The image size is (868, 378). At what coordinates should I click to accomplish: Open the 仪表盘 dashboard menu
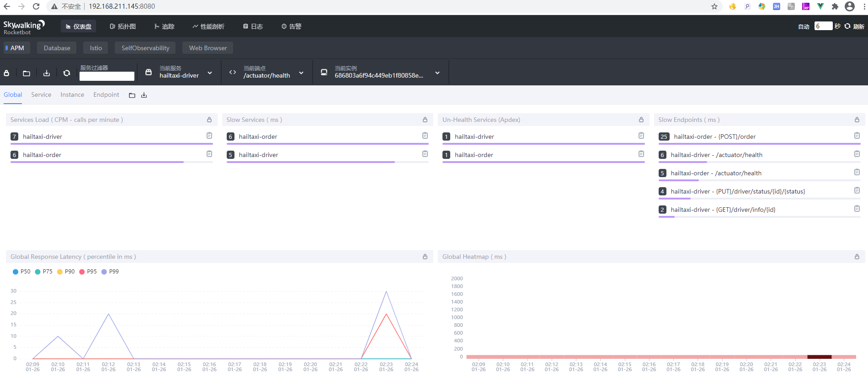pos(78,26)
